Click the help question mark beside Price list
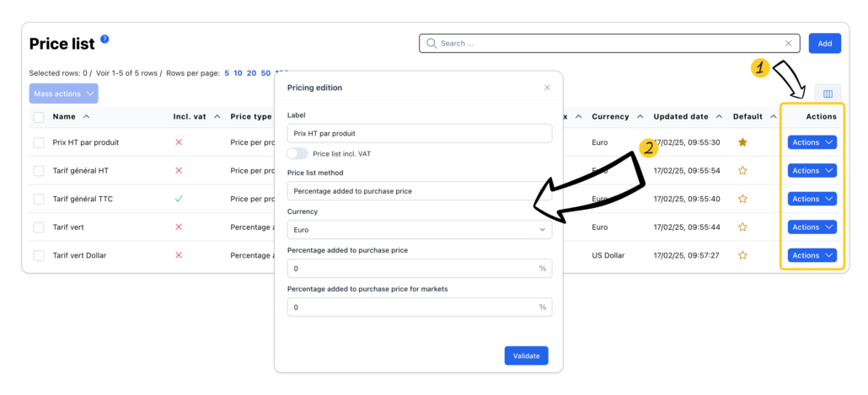The height and width of the screenshot is (395, 868). (104, 39)
